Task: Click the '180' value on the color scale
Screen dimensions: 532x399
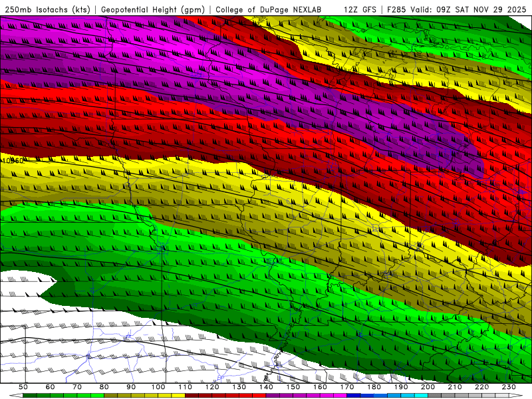Action: pyautogui.click(x=374, y=387)
